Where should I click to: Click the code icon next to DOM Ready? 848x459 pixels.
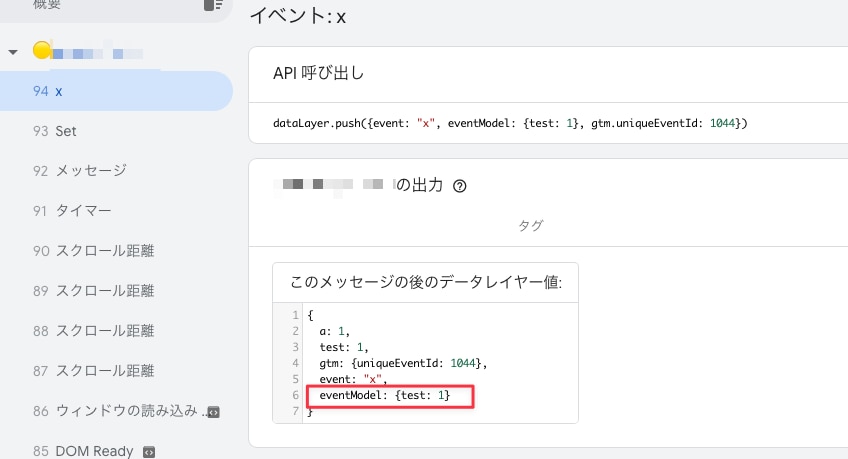149,451
